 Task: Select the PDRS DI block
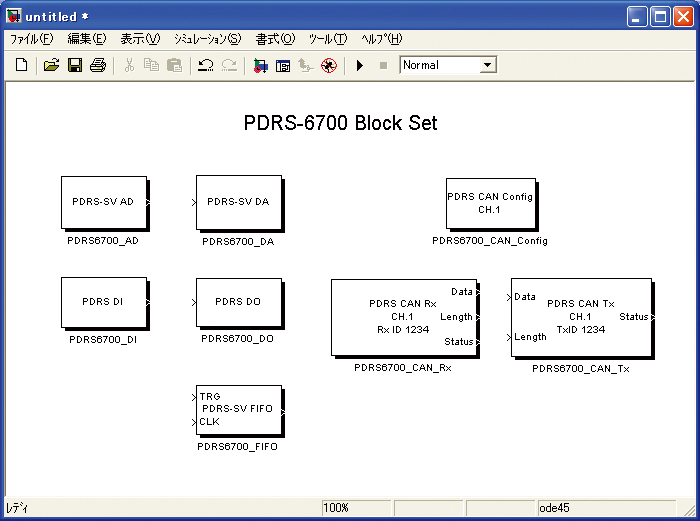[x=104, y=302]
